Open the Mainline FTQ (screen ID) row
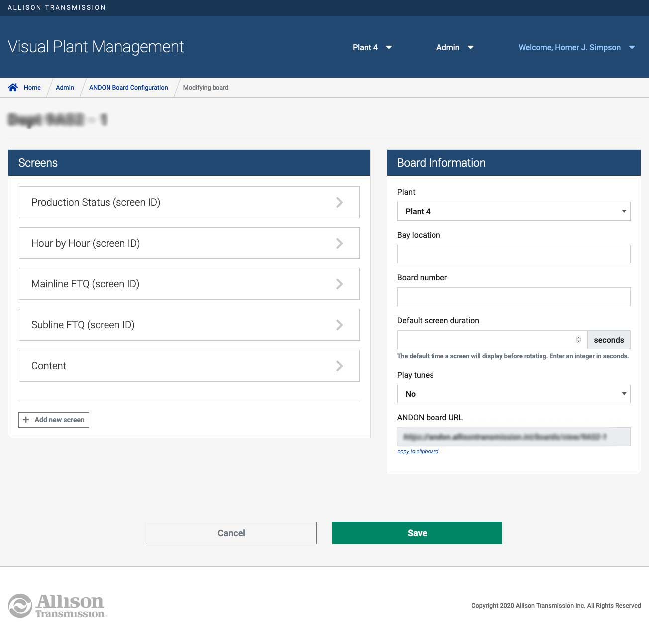This screenshot has width=649, height=644. pyautogui.click(x=189, y=284)
